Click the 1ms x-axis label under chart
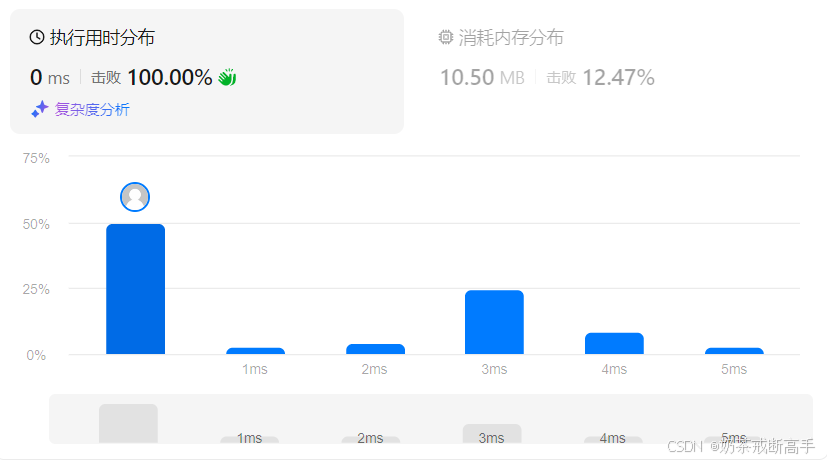The image size is (827, 462). (x=255, y=369)
